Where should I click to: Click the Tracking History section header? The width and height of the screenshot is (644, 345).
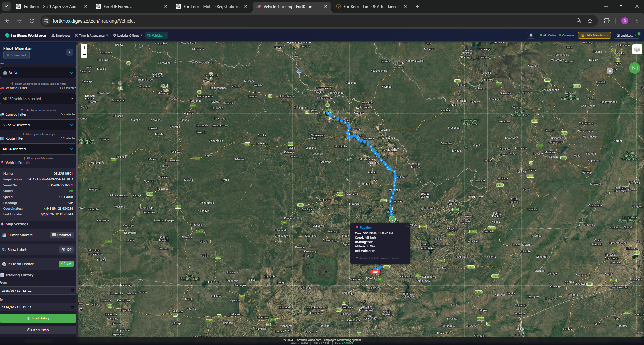click(x=19, y=275)
